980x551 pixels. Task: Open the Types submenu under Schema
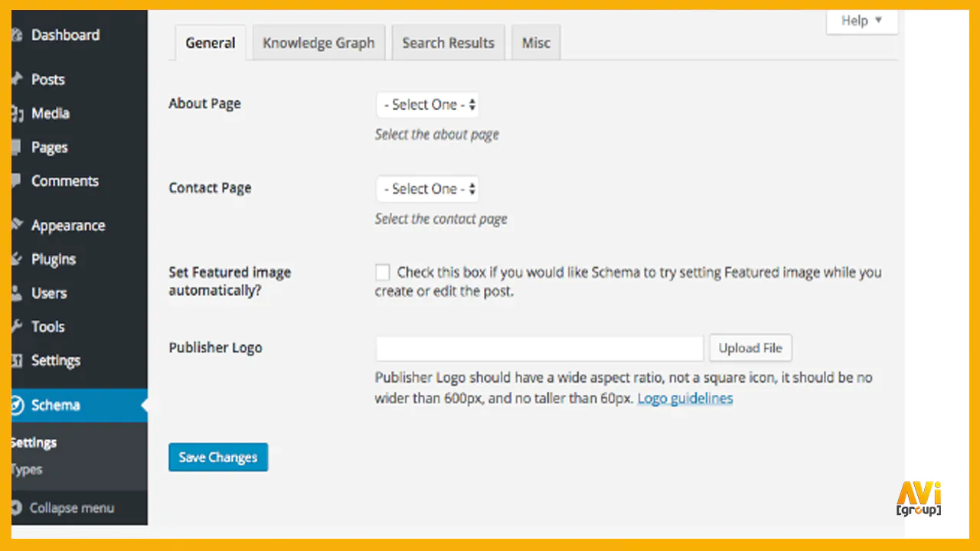click(x=26, y=470)
